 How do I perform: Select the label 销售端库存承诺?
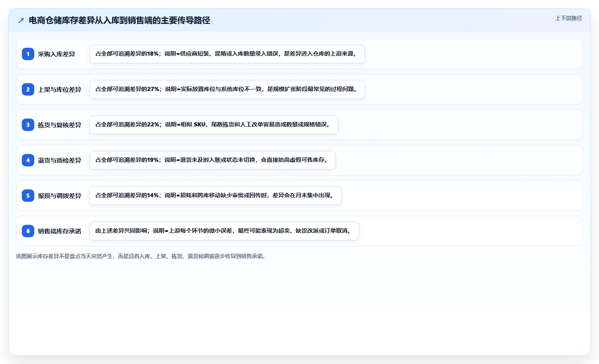coord(60,231)
